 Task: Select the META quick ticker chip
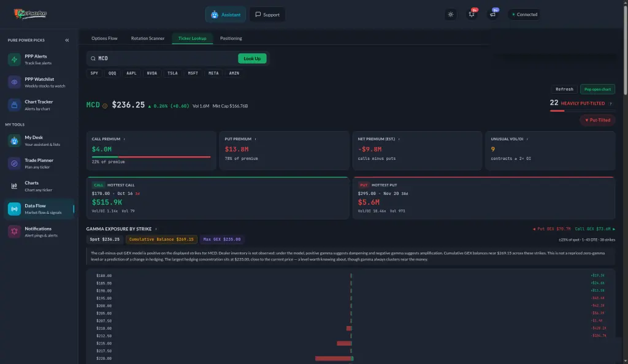pos(213,73)
